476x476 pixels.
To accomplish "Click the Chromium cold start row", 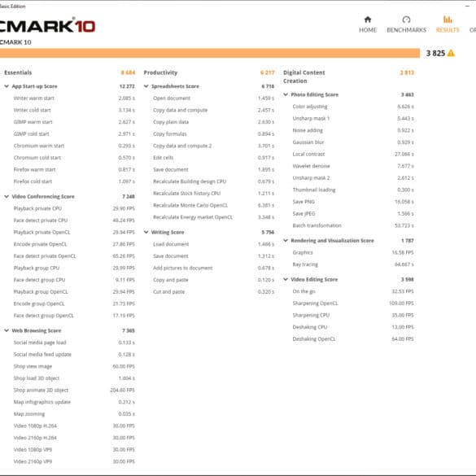I will point(74,158).
